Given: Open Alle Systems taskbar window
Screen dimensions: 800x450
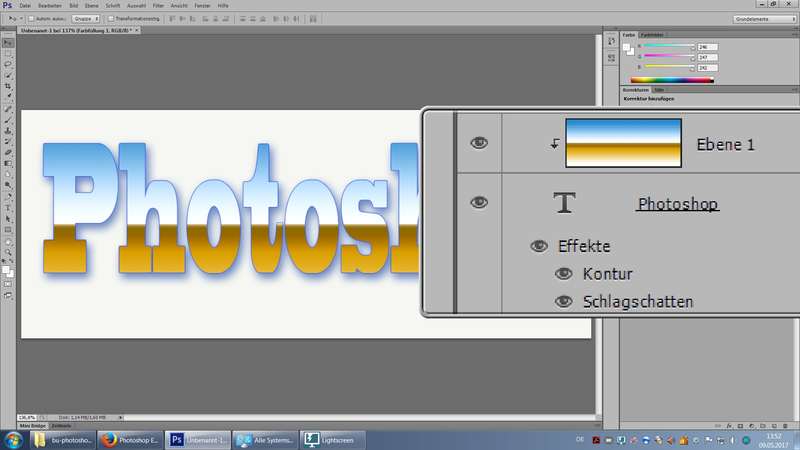Looking at the screenshot, I should 265,440.
